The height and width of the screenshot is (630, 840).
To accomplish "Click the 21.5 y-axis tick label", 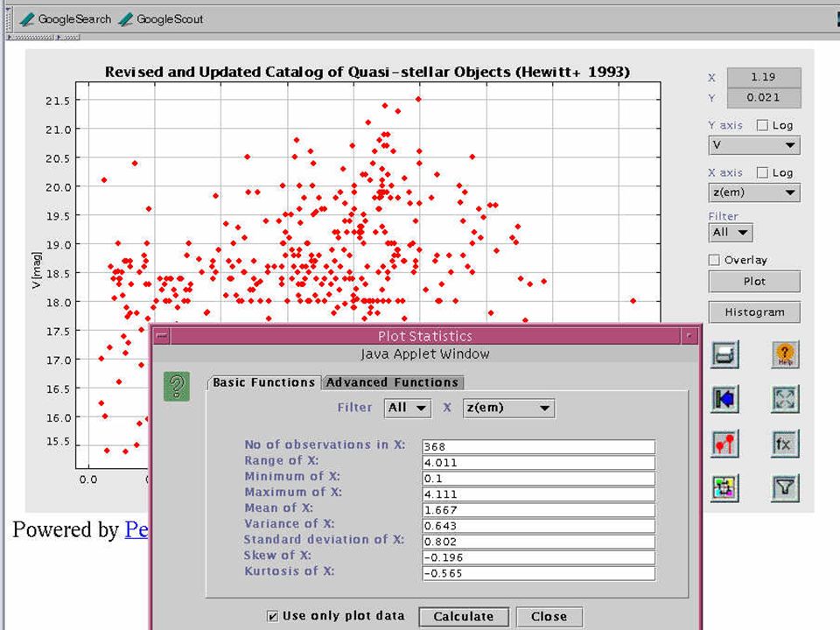I will point(58,101).
